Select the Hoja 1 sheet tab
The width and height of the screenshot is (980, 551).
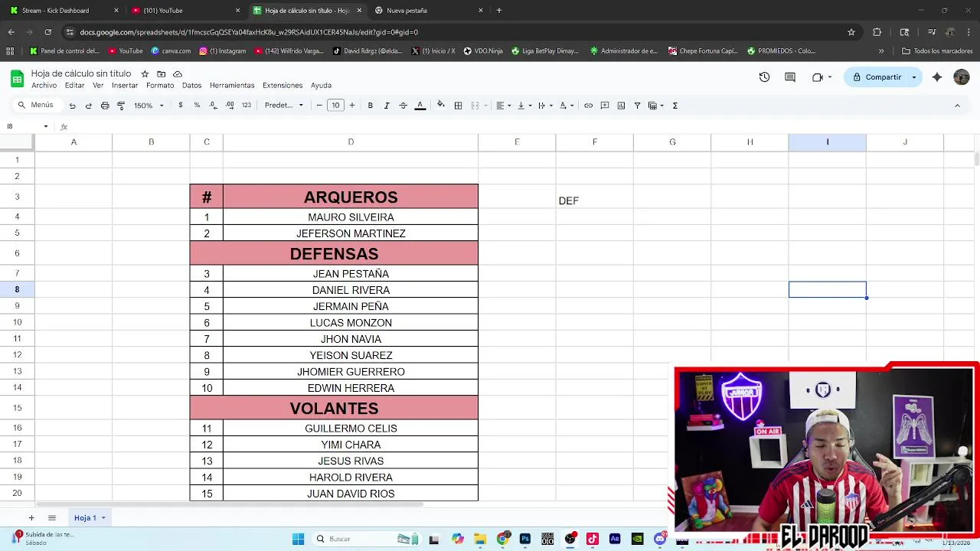click(90, 518)
